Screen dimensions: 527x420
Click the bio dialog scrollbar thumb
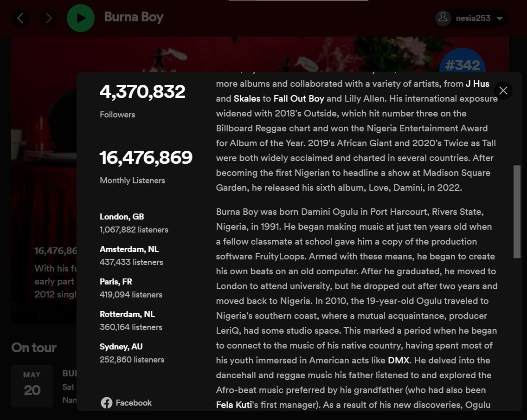click(517, 212)
